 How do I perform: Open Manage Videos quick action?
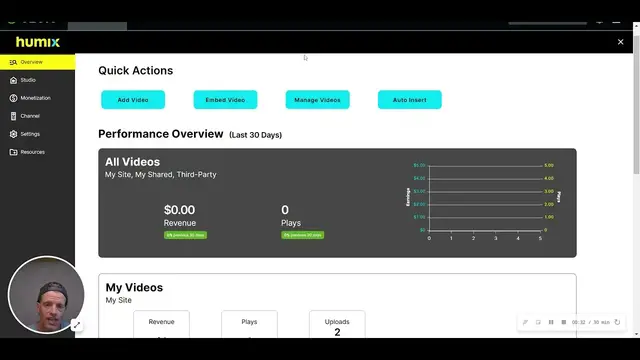click(318, 100)
